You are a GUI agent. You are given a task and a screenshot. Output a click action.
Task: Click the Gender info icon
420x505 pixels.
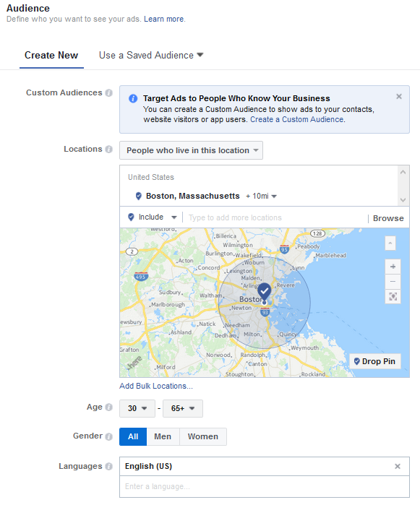pos(109,436)
